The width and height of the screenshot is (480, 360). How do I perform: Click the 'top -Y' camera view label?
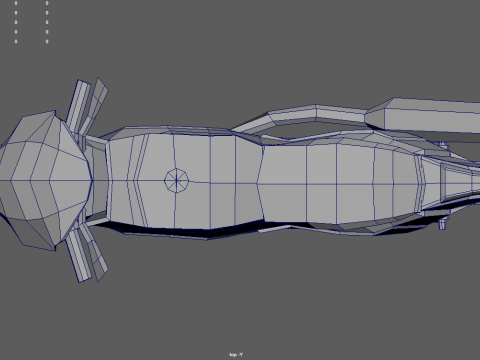(x=236, y=354)
